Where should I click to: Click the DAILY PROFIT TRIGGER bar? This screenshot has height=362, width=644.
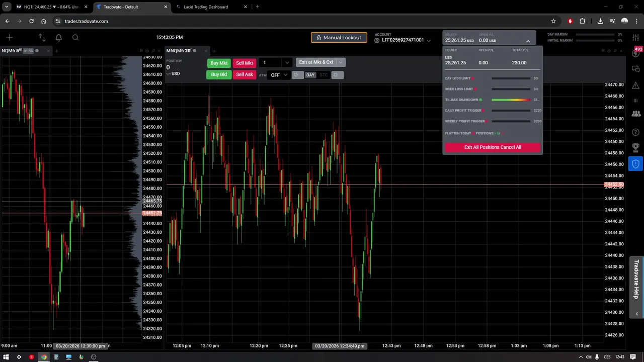pyautogui.click(x=511, y=111)
